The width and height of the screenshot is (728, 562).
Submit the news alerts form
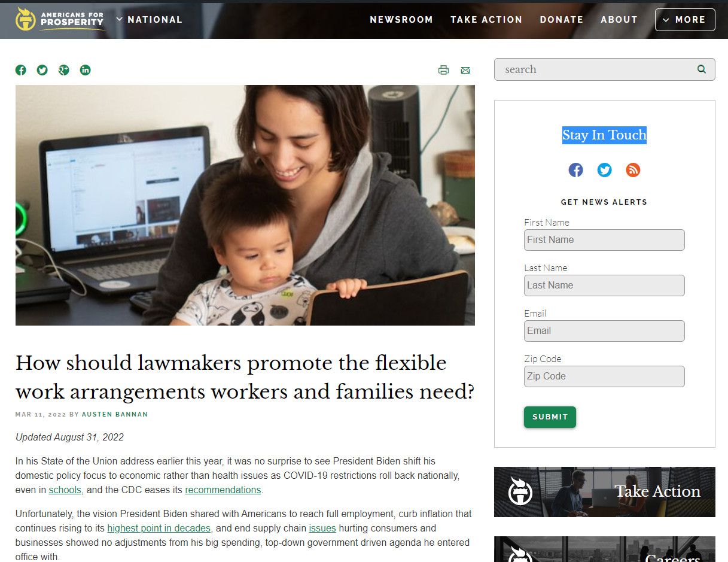click(550, 417)
